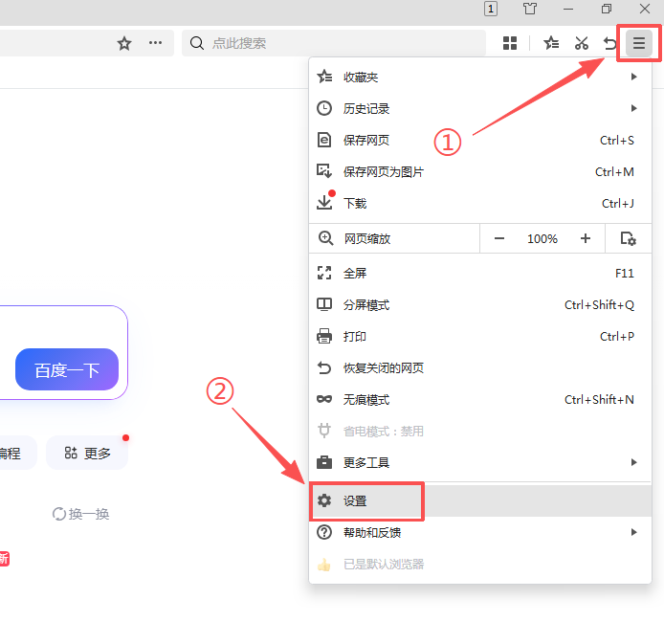Click 已是默认浏览器 entry

tap(479, 564)
